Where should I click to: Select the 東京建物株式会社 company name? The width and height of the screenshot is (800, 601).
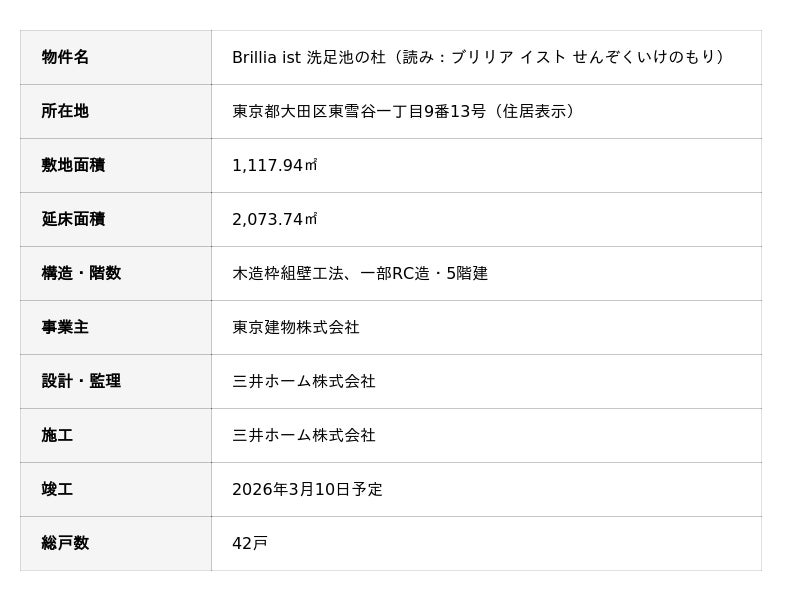(295, 327)
